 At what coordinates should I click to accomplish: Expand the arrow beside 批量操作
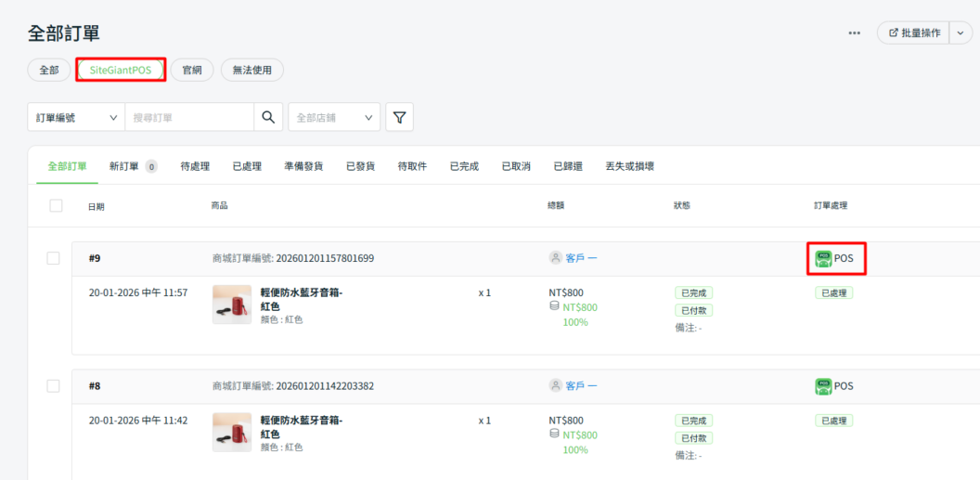pyautogui.click(x=960, y=33)
